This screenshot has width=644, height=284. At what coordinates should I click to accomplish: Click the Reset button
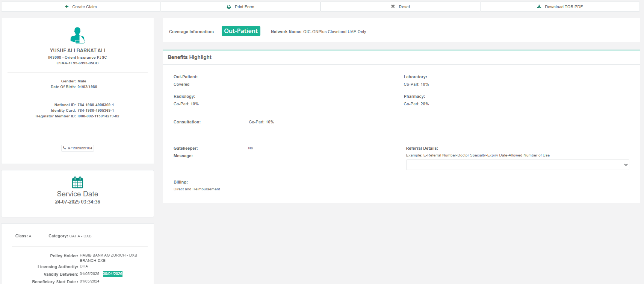[400, 7]
